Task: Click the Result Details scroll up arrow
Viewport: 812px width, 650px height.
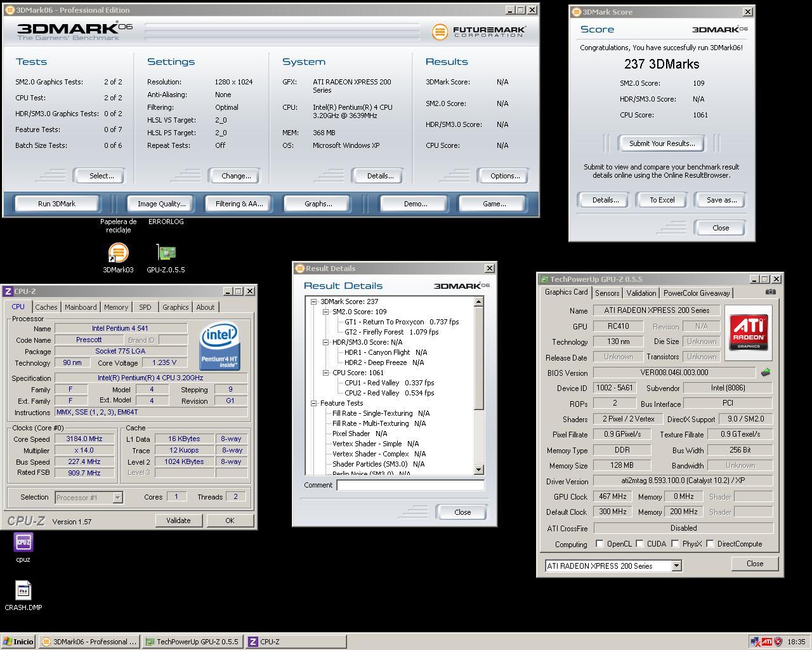Action: click(x=479, y=302)
